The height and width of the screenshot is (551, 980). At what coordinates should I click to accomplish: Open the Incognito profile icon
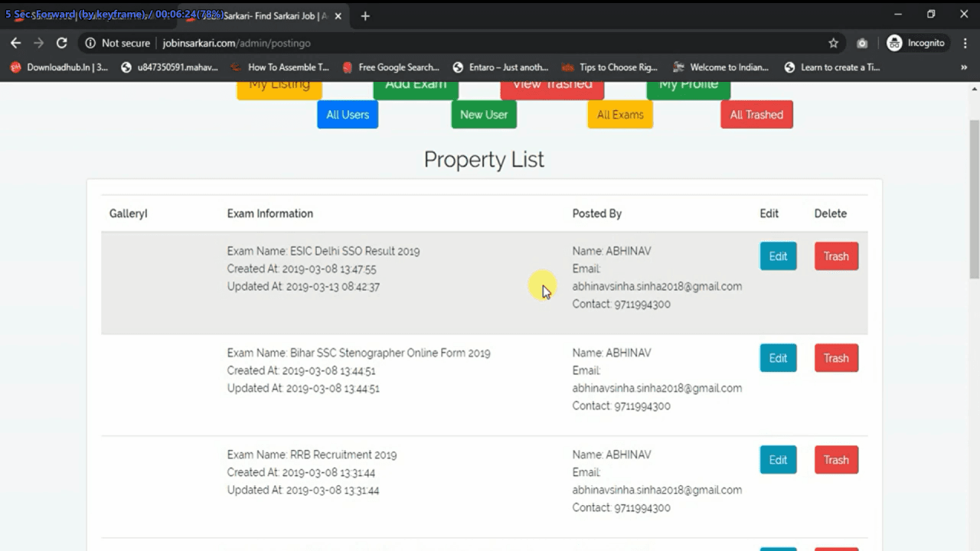(x=894, y=43)
